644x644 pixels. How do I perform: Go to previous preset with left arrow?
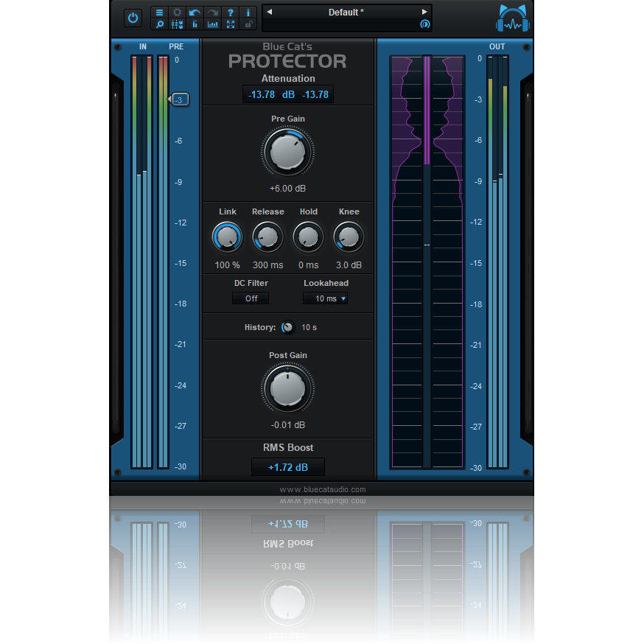pyautogui.click(x=269, y=12)
